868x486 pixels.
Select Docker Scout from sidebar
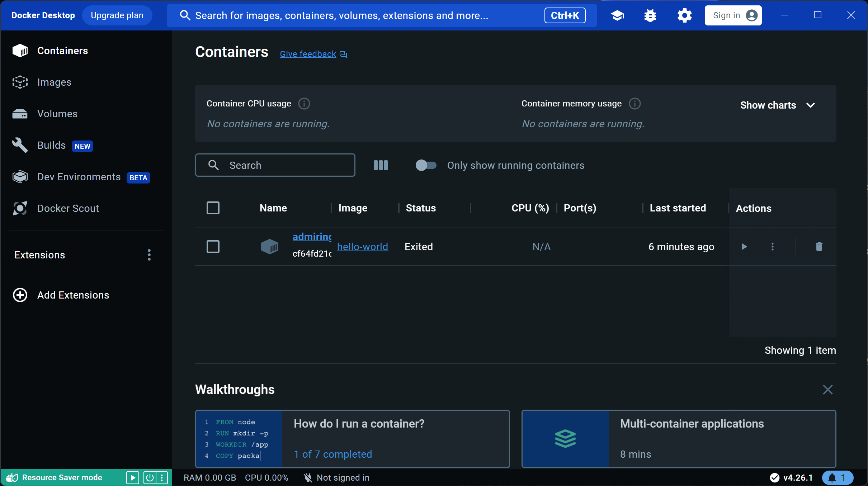point(68,208)
